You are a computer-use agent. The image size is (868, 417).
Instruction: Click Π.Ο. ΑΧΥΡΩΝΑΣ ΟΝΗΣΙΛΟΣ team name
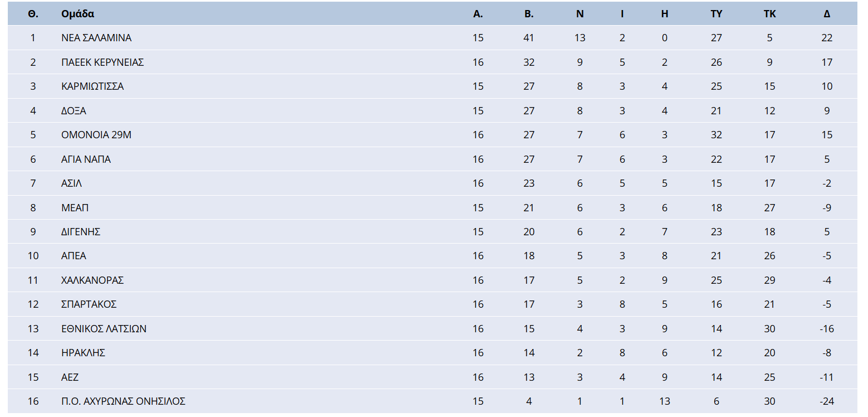[x=123, y=401]
